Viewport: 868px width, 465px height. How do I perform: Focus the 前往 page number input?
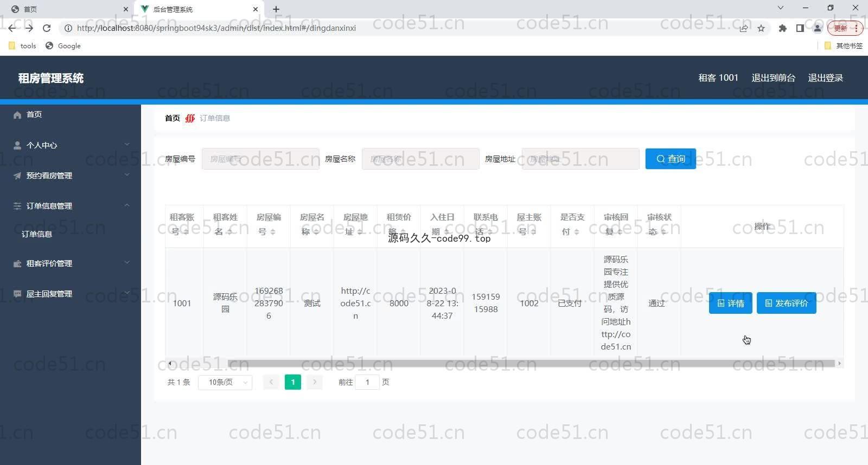pos(367,382)
